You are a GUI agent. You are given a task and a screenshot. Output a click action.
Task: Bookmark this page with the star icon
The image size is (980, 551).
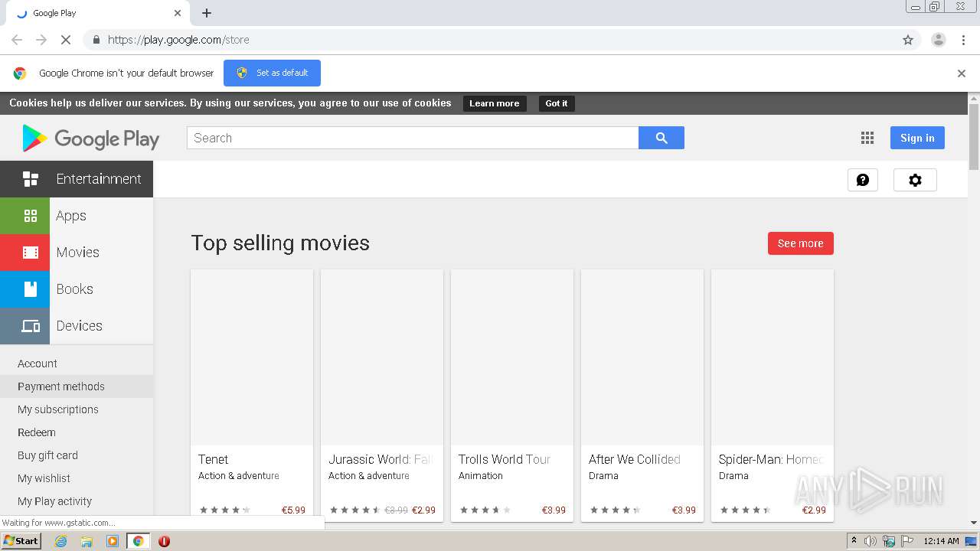(x=908, y=40)
